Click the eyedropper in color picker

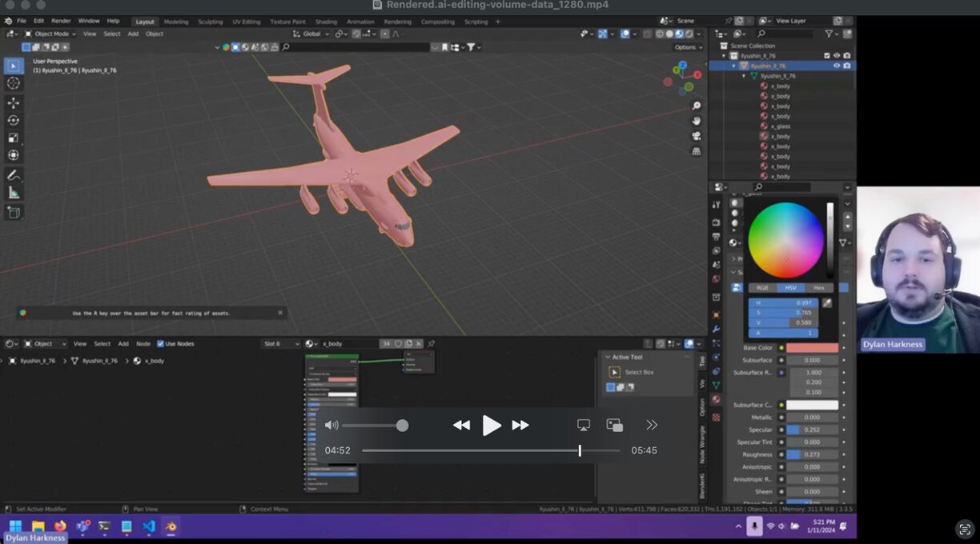point(827,303)
